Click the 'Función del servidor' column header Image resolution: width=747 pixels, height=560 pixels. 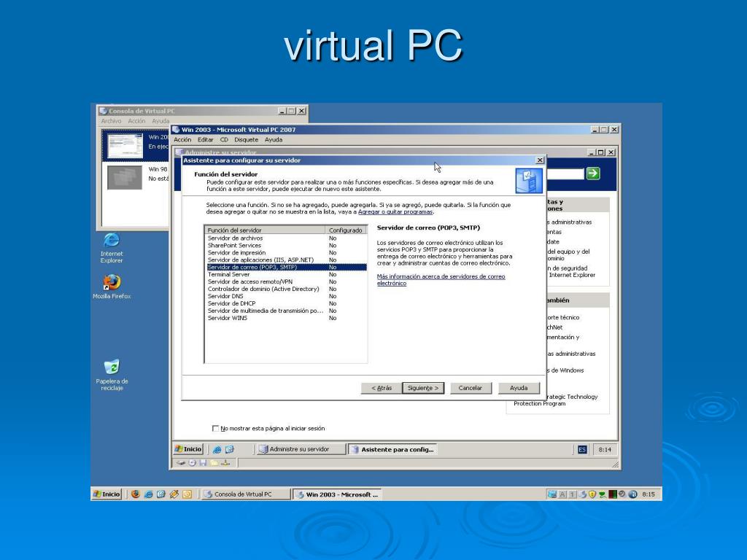pyautogui.click(x=265, y=230)
